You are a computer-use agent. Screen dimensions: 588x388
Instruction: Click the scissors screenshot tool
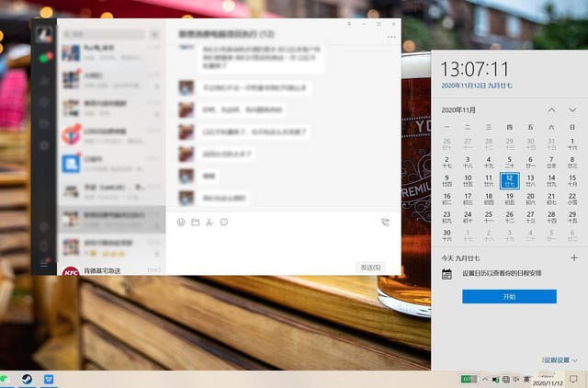point(209,223)
